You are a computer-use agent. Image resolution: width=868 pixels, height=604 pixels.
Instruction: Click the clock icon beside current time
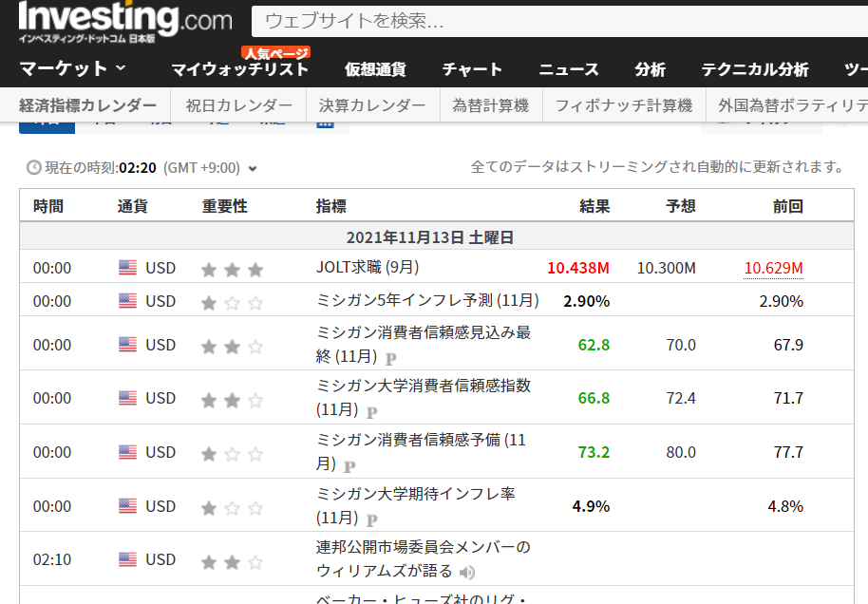tap(34, 167)
